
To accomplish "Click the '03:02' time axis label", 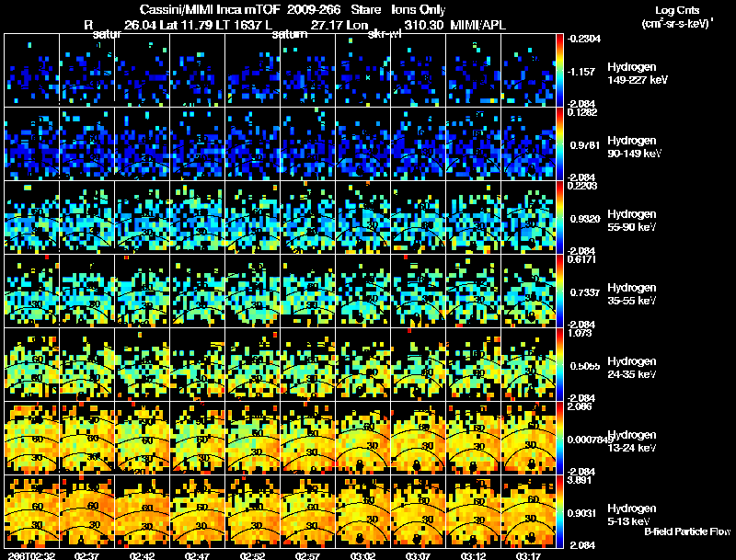I will pos(362,555).
